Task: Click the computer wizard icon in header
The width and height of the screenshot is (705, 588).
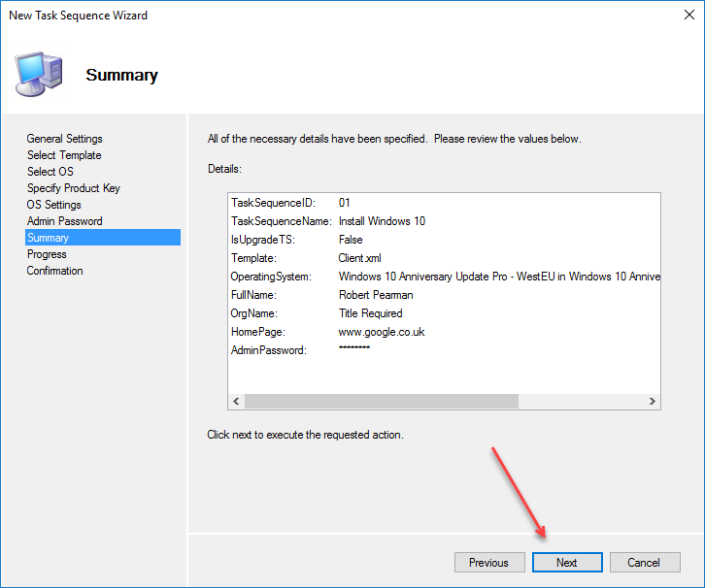Action: click(x=39, y=72)
